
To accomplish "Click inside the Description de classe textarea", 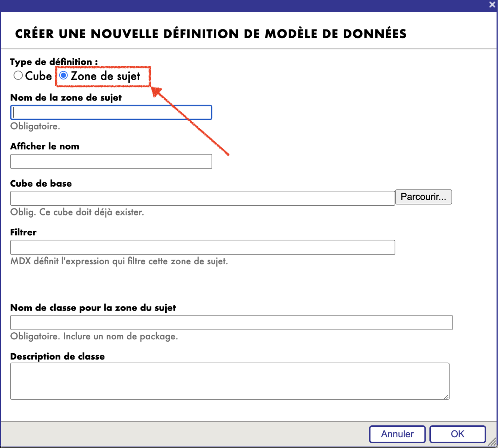I will point(229,381).
